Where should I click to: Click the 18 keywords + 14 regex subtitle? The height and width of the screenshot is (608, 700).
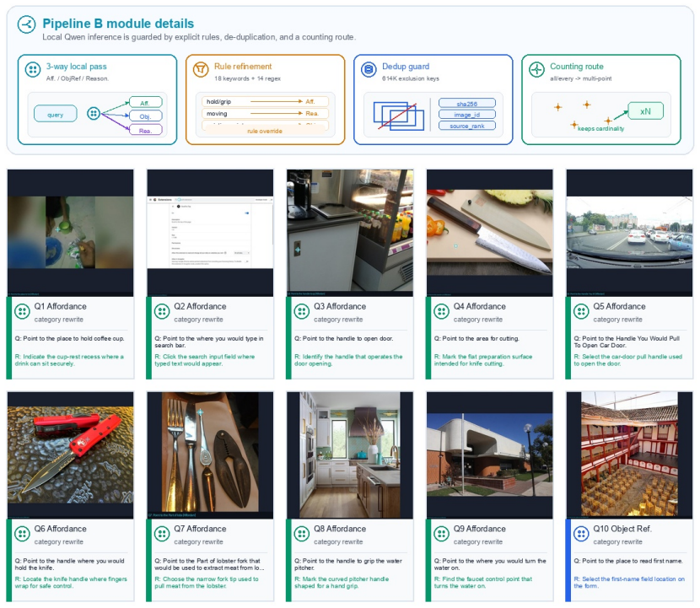247,78
